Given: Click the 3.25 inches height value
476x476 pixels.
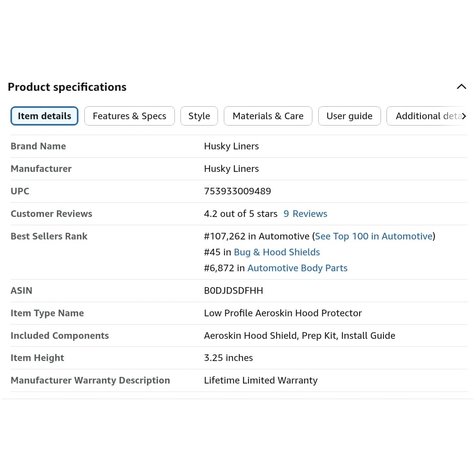Looking at the screenshot, I should pyautogui.click(x=228, y=358).
